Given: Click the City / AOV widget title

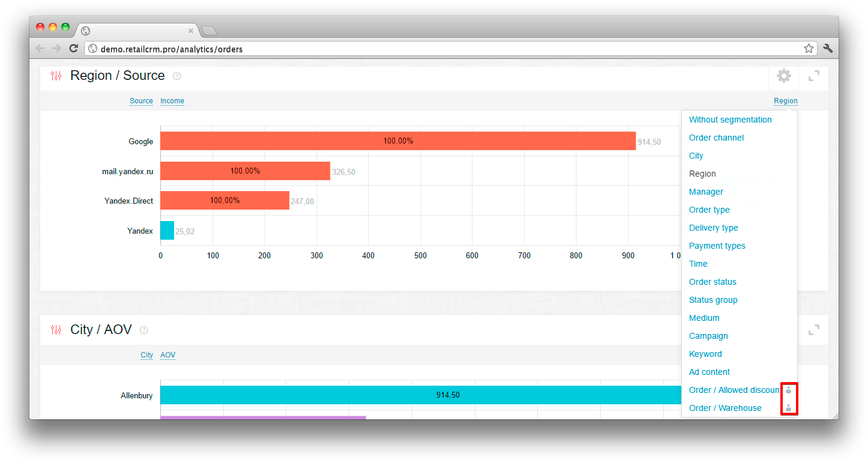Looking at the screenshot, I should pos(101,330).
